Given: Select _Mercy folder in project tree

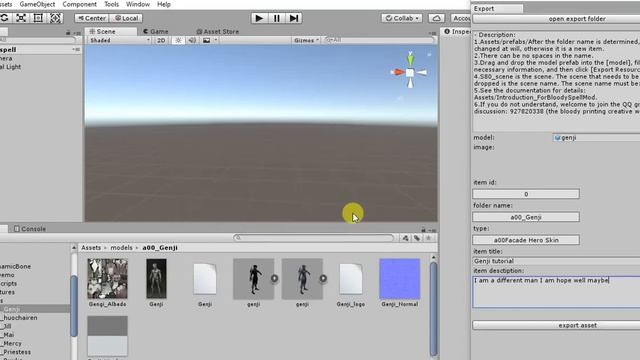Looking at the screenshot, I should [x=12, y=343].
